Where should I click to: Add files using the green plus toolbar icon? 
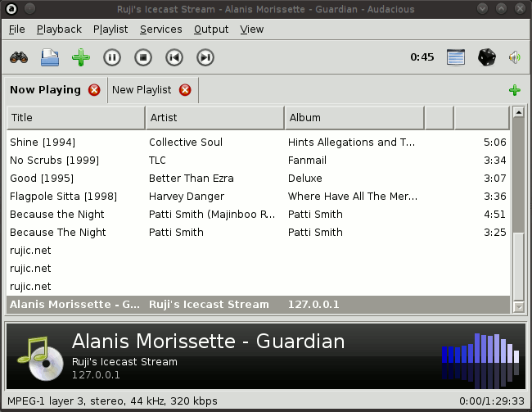tap(80, 57)
